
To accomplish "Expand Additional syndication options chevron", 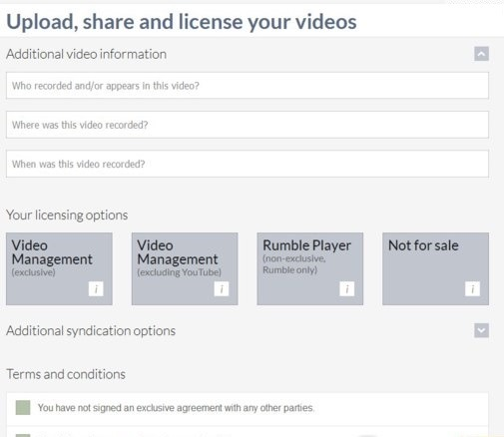I will click(481, 330).
